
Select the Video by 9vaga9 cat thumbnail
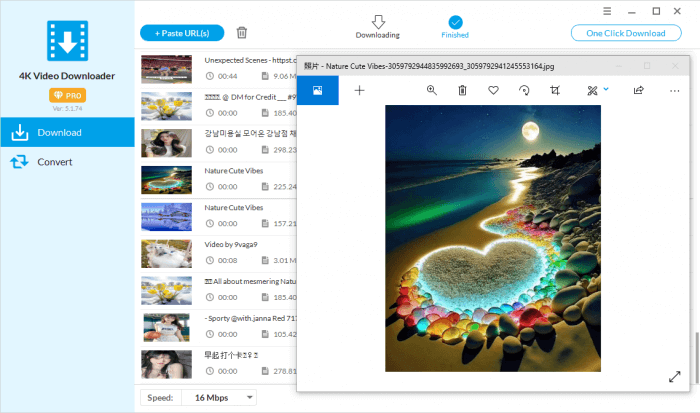point(166,253)
